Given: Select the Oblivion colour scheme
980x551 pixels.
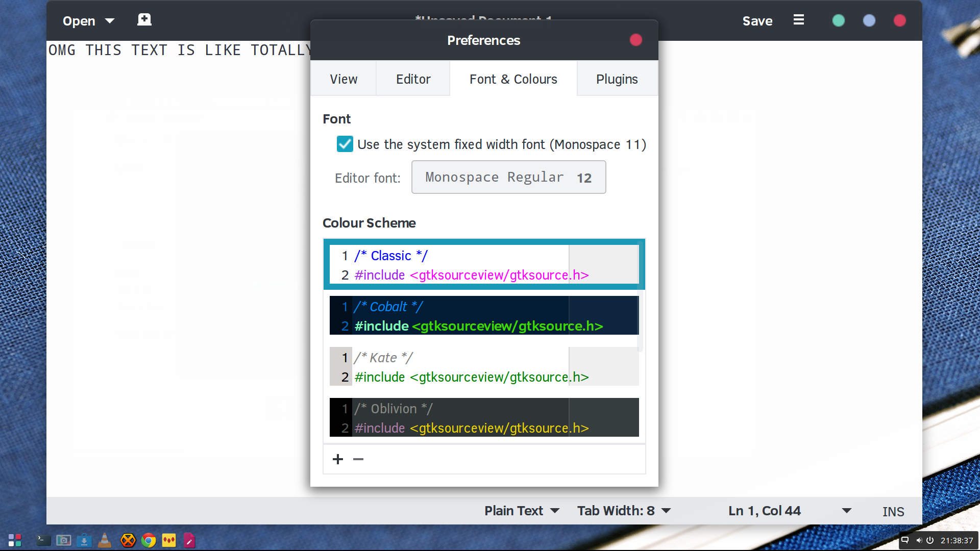Looking at the screenshot, I should [484, 417].
